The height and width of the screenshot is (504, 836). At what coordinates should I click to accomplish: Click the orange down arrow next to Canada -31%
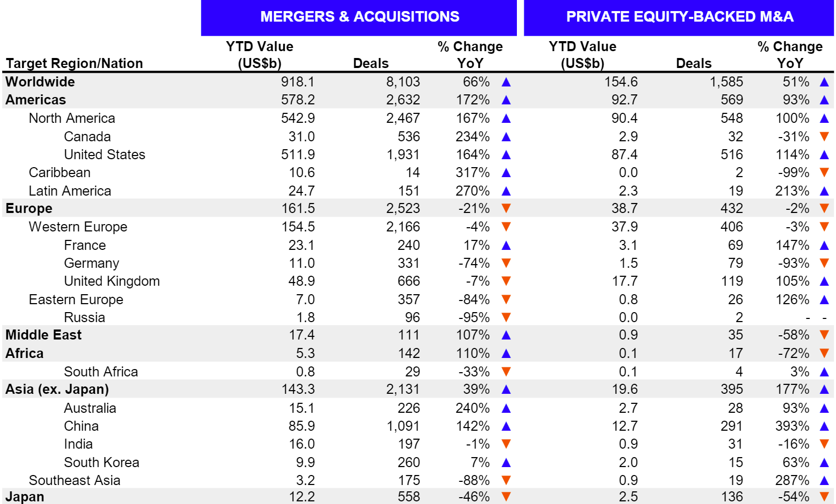pyautogui.click(x=824, y=137)
